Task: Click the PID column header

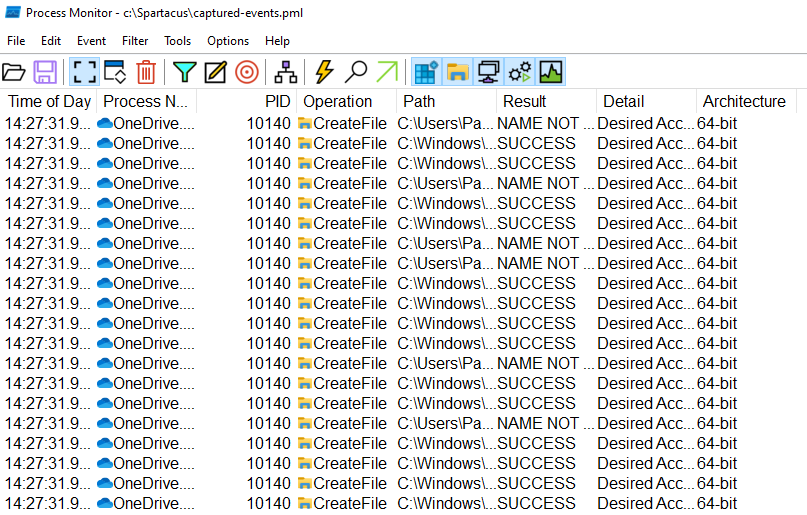Action: point(247,101)
